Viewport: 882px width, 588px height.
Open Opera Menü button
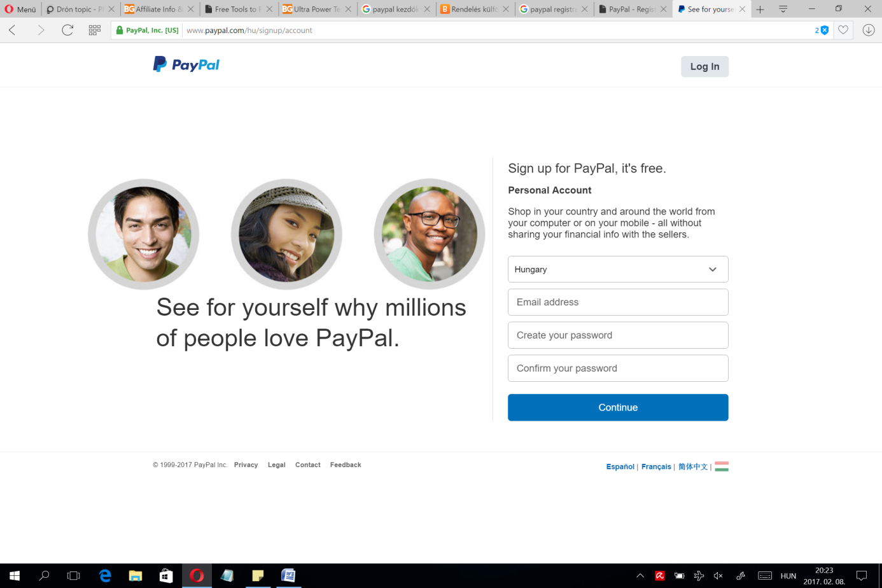tap(20, 9)
